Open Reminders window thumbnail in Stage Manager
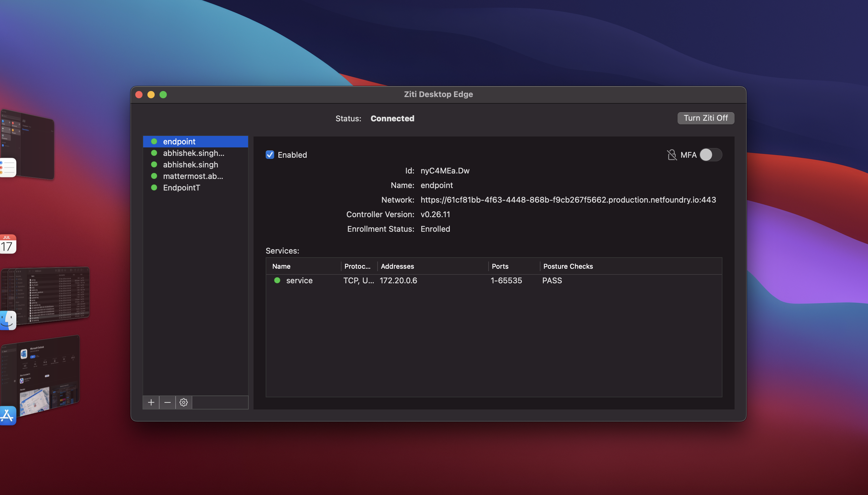Image resolution: width=868 pixels, height=495 pixels. pos(29,144)
